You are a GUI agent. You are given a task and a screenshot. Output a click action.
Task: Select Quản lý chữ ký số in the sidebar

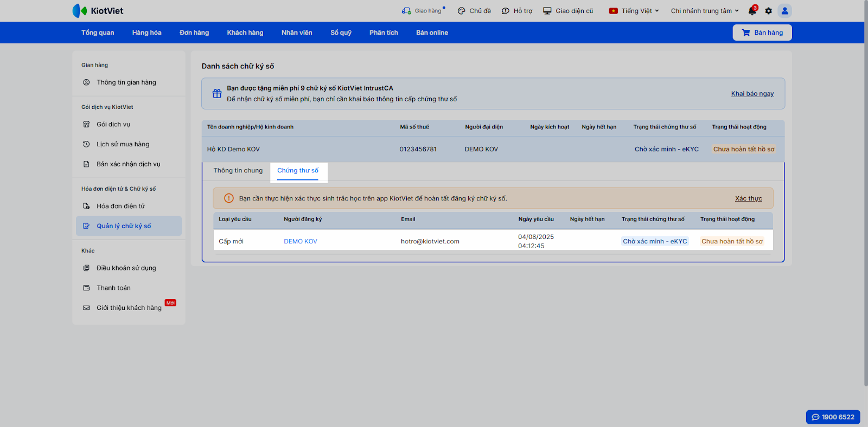tap(129, 226)
